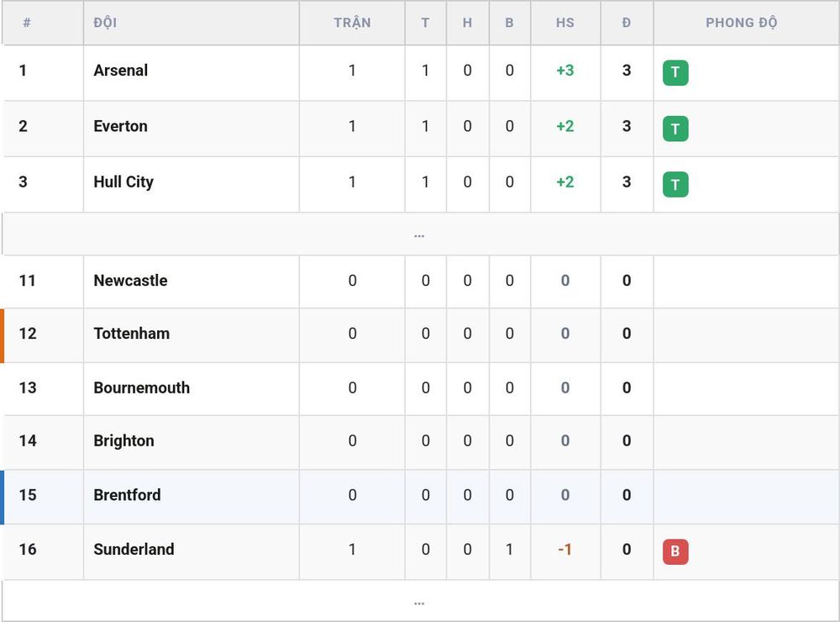Open the Arsenal team link

[x=120, y=71]
